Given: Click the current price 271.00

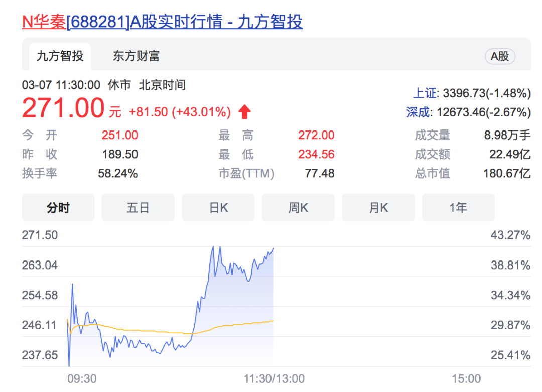Looking at the screenshot, I should [x=63, y=109].
